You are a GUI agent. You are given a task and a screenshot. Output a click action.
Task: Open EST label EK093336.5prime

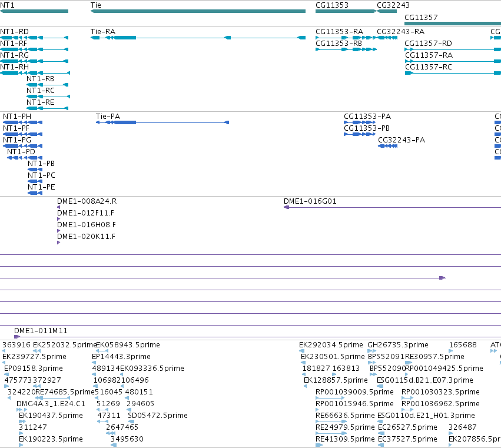tap(152, 369)
